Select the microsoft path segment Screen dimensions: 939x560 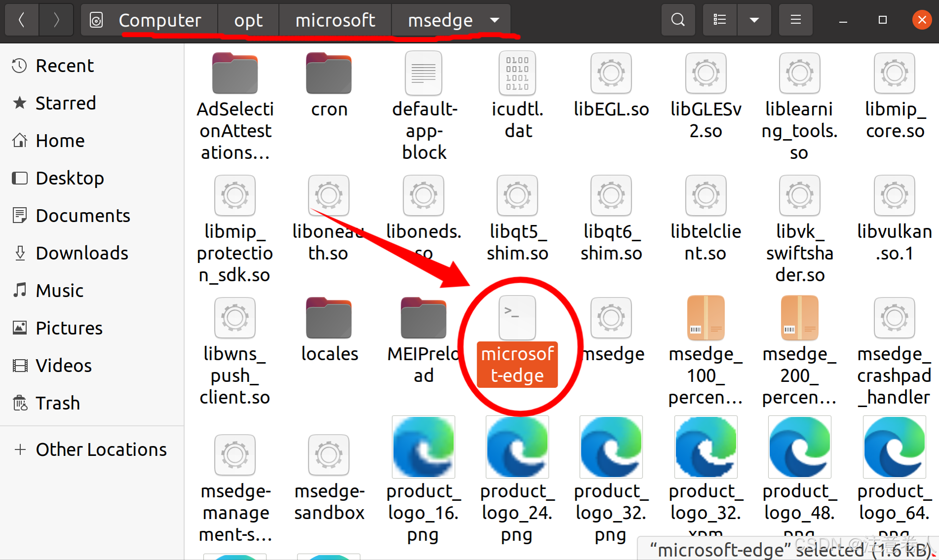(x=335, y=20)
